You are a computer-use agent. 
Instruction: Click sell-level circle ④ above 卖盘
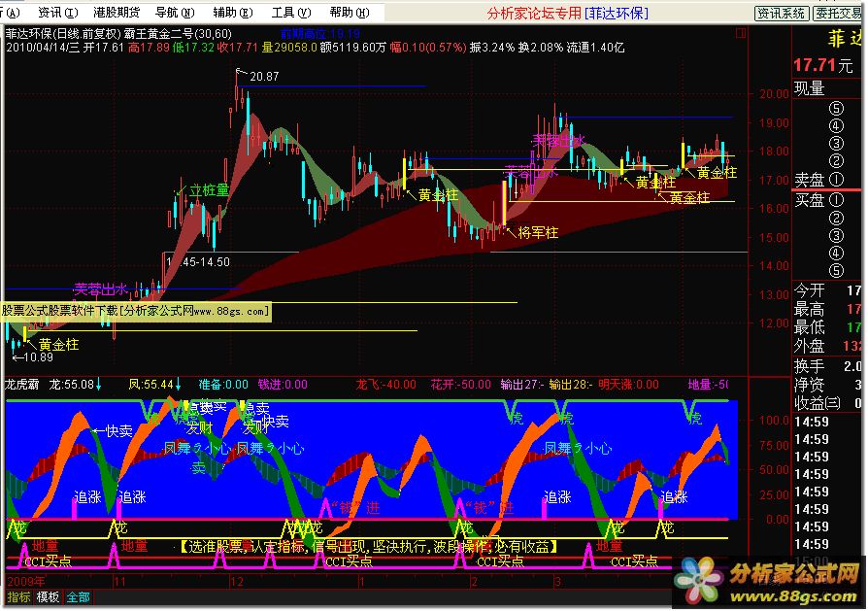click(x=836, y=126)
